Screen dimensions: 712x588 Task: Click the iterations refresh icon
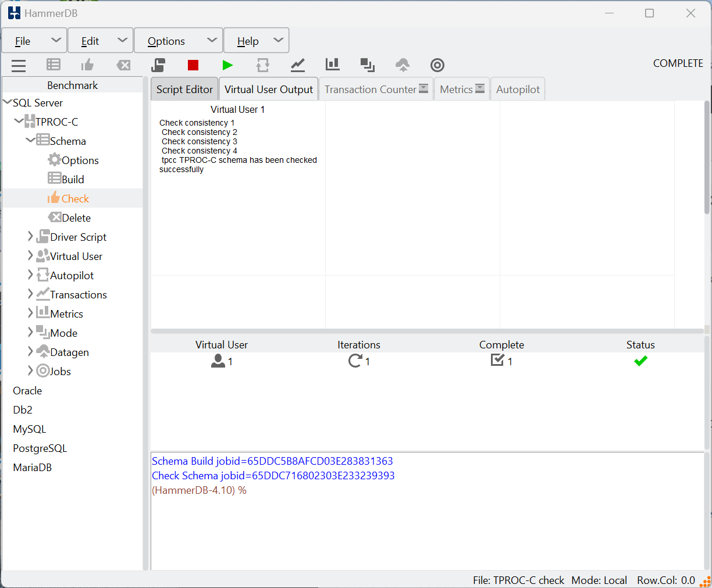(x=355, y=361)
